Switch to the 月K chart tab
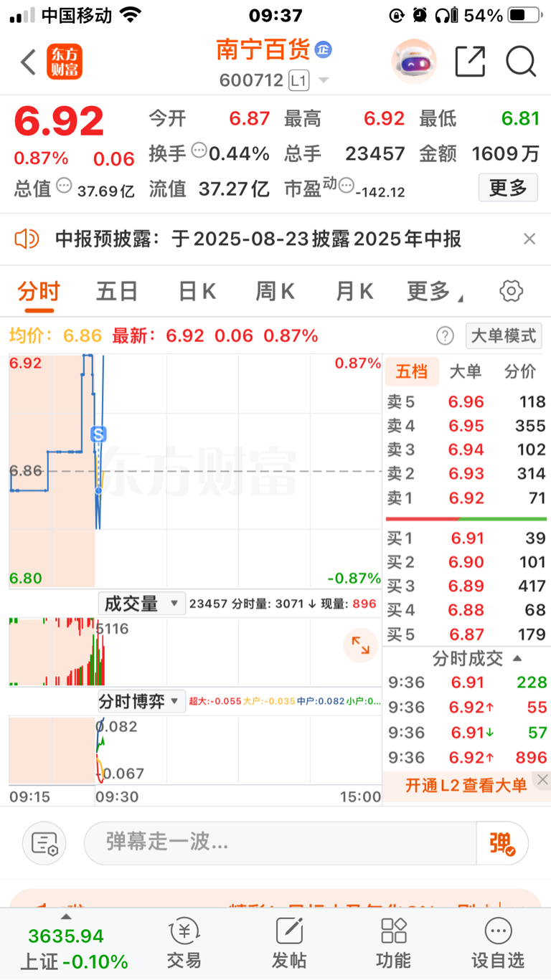 354,292
